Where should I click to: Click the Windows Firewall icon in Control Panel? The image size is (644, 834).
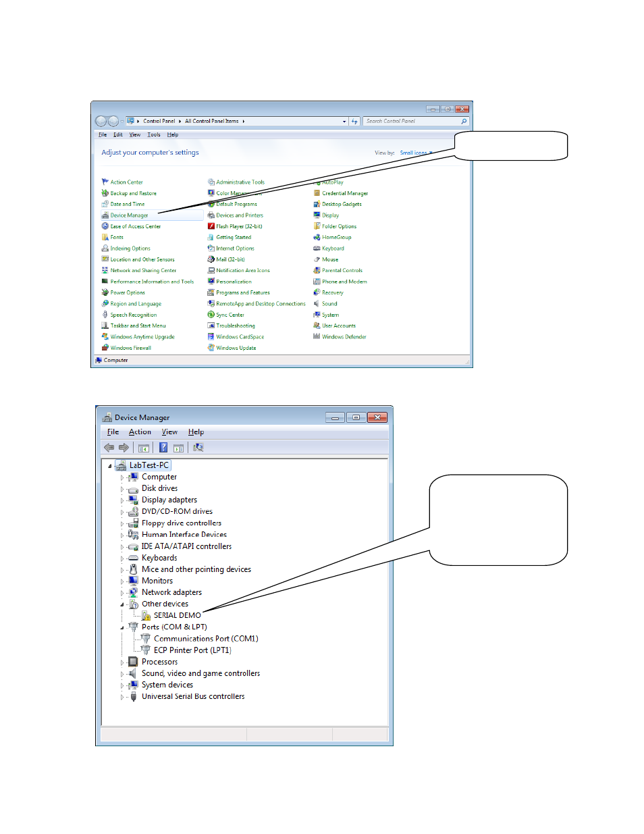tap(105, 348)
